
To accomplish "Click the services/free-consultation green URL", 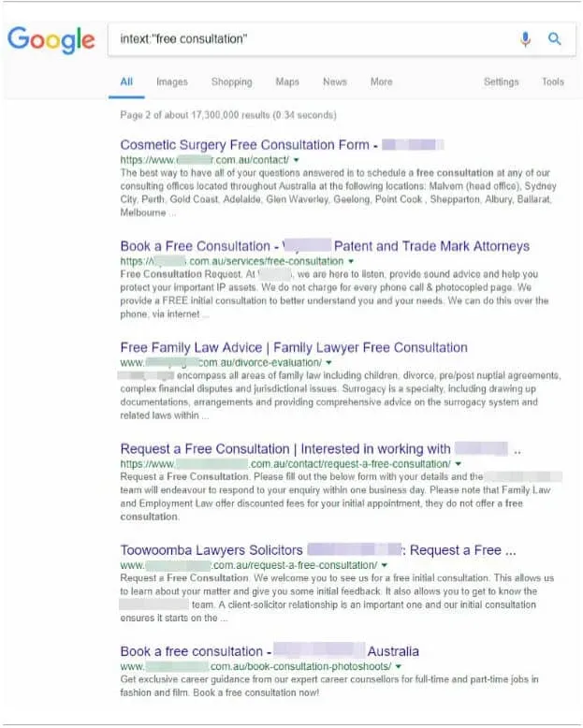I will (232, 261).
